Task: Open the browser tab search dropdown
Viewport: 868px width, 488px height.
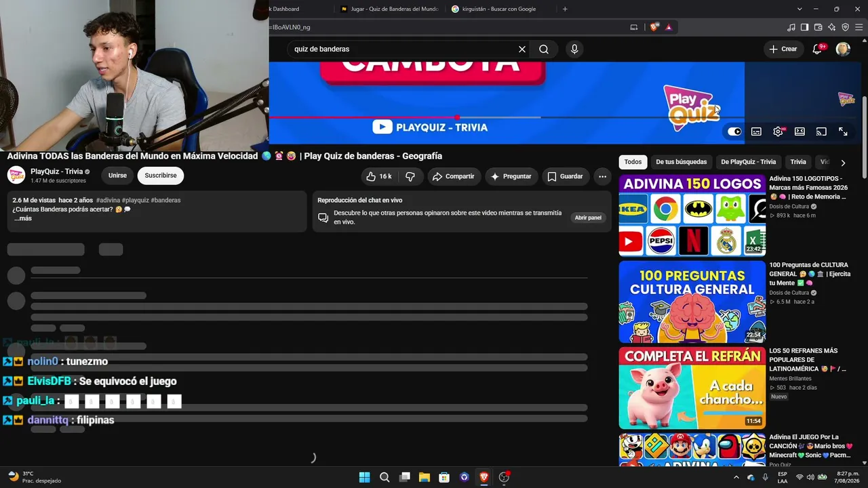Action: [800, 9]
